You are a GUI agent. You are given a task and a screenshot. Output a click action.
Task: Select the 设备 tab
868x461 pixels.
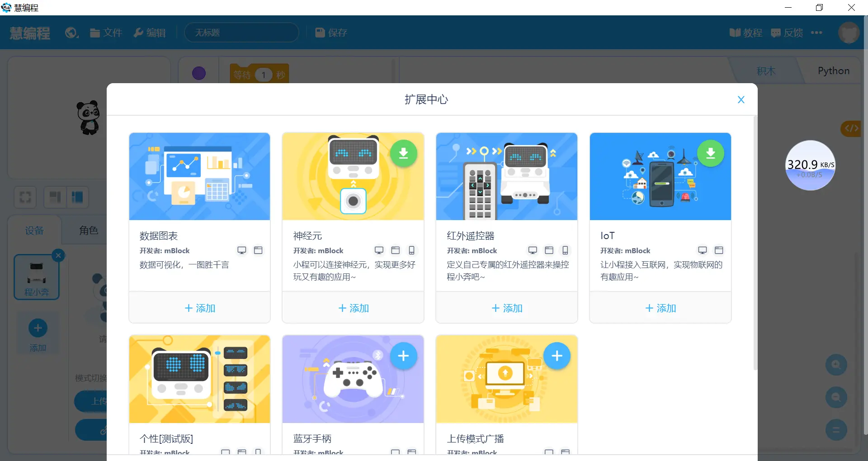[34, 230]
